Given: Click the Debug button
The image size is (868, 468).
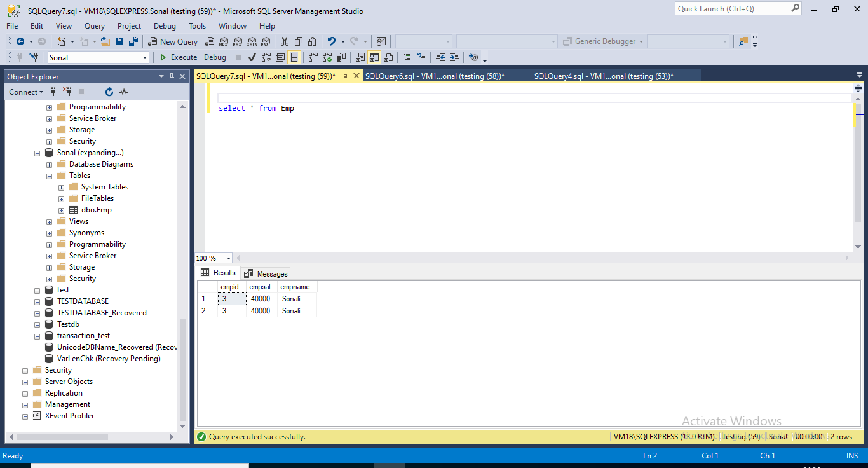Looking at the screenshot, I should pyautogui.click(x=215, y=57).
